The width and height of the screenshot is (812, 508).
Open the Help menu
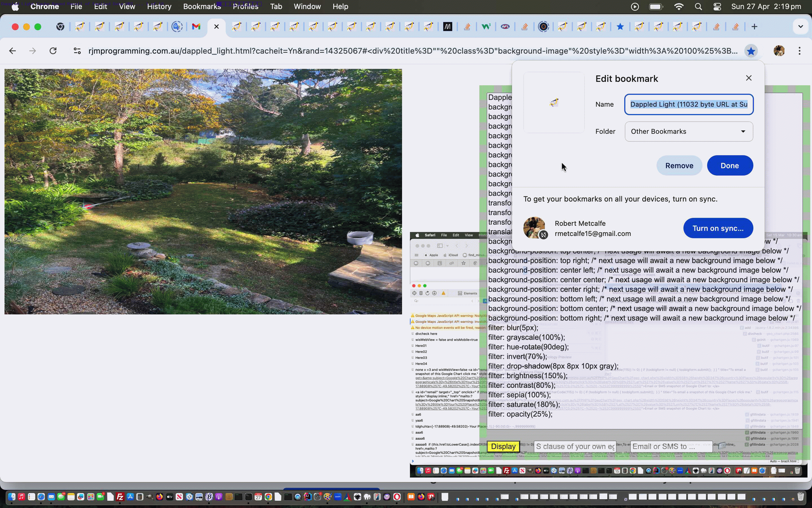(340, 6)
